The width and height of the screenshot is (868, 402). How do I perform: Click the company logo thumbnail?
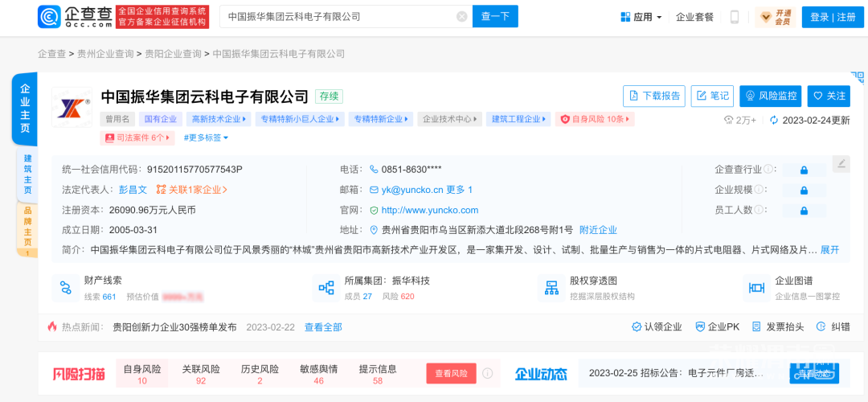72,107
